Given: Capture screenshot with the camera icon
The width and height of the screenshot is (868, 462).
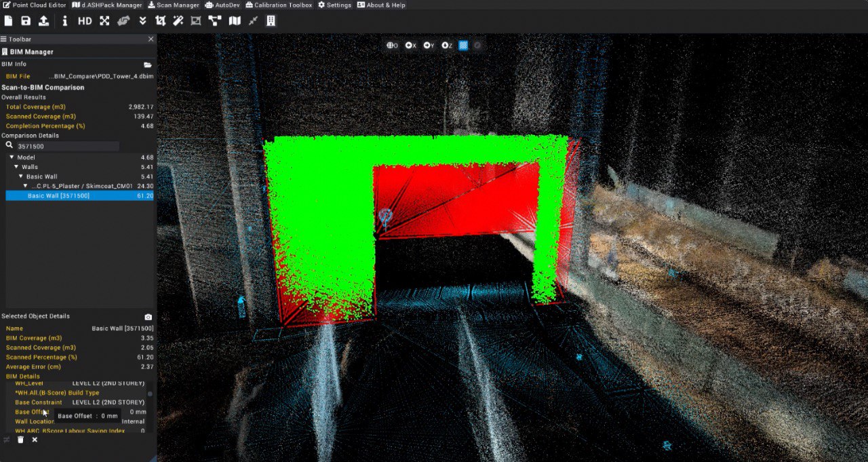Looking at the screenshot, I should (149, 317).
